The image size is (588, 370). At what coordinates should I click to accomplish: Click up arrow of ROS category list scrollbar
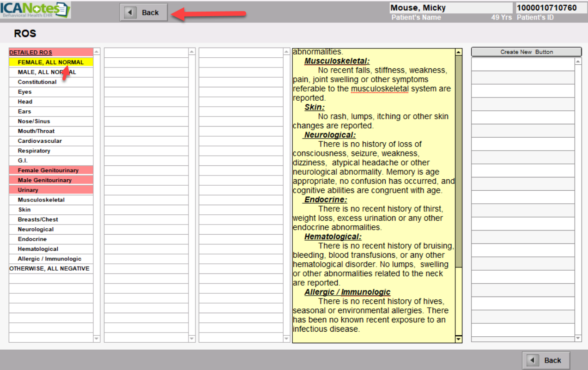97,52
